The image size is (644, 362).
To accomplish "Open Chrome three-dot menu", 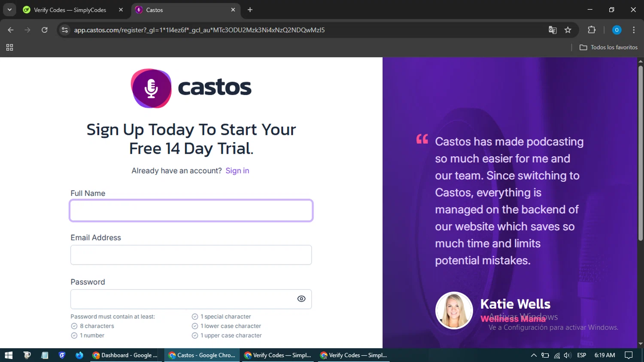I will [x=634, y=30].
